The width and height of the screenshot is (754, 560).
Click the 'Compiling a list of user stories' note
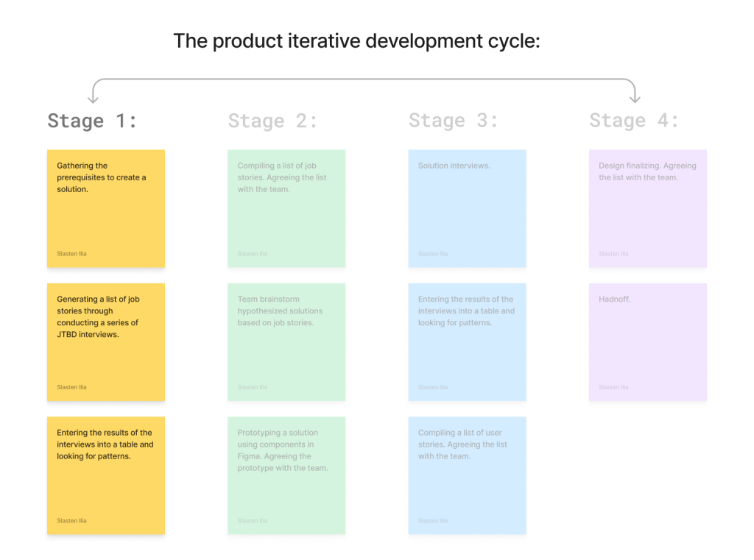tap(468, 475)
